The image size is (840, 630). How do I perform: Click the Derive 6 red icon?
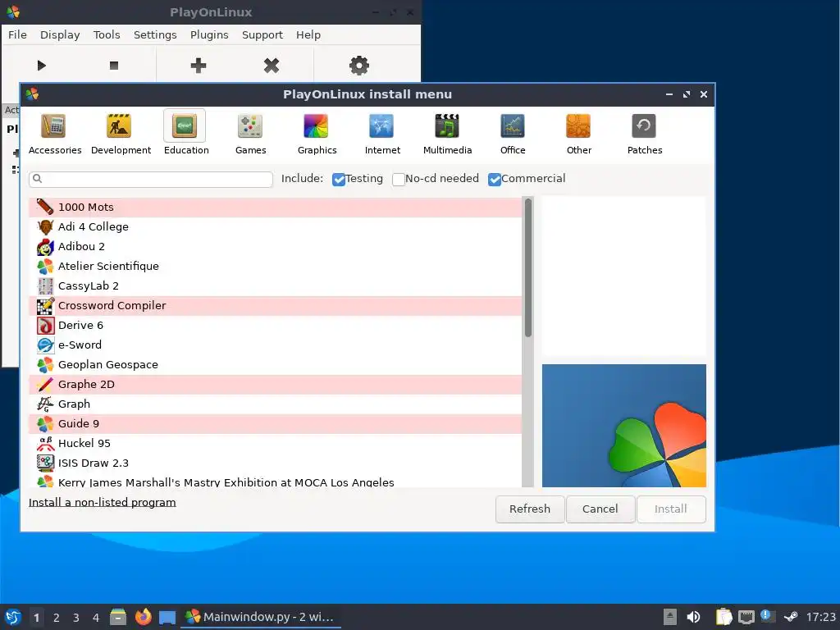[x=45, y=325]
